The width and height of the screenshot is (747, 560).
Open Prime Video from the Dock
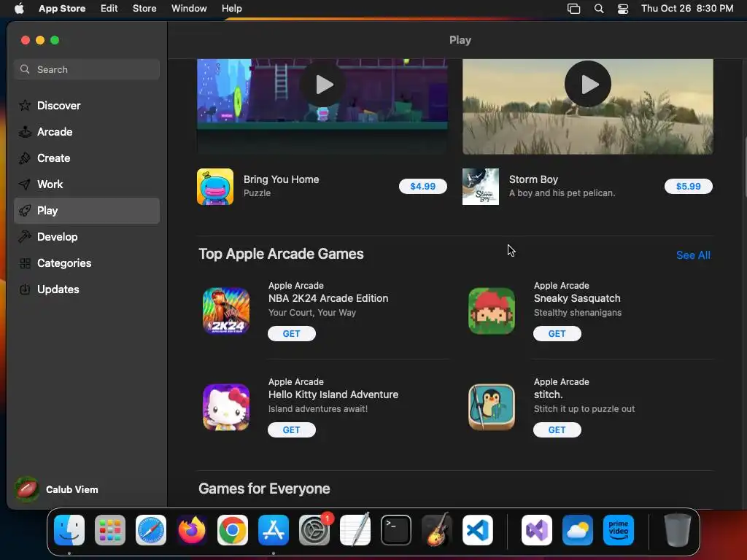pyautogui.click(x=619, y=530)
